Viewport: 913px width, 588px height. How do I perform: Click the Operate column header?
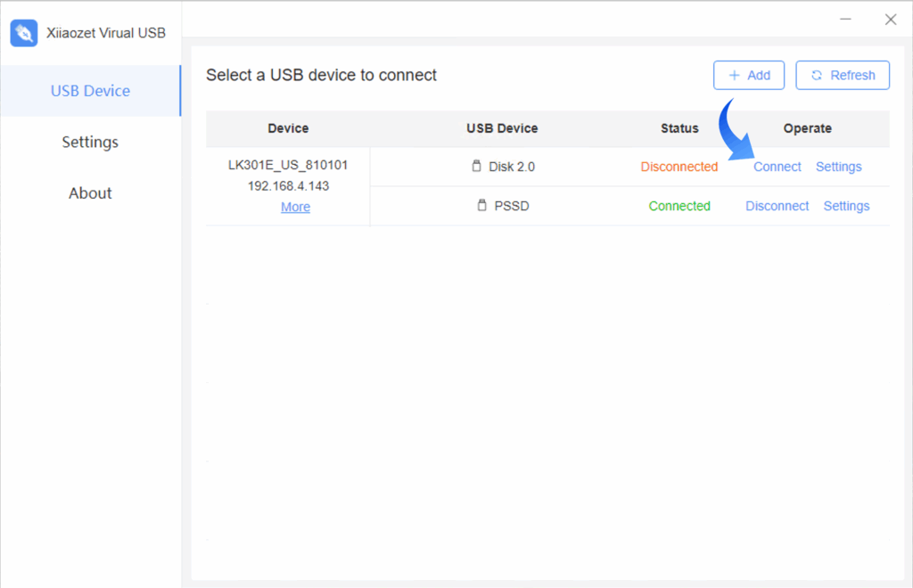(x=807, y=128)
